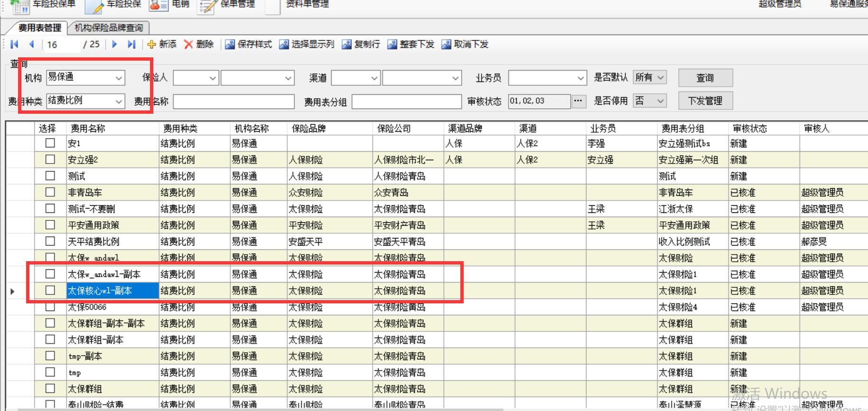This screenshot has width=868, height=411.
Task: Click the 查询 search button
Action: [x=705, y=78]
